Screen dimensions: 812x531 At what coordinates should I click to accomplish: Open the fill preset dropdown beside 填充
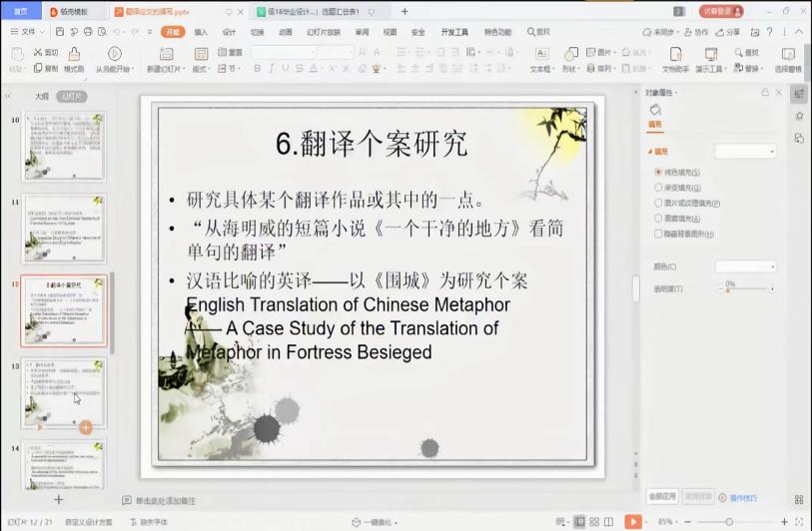745,151
